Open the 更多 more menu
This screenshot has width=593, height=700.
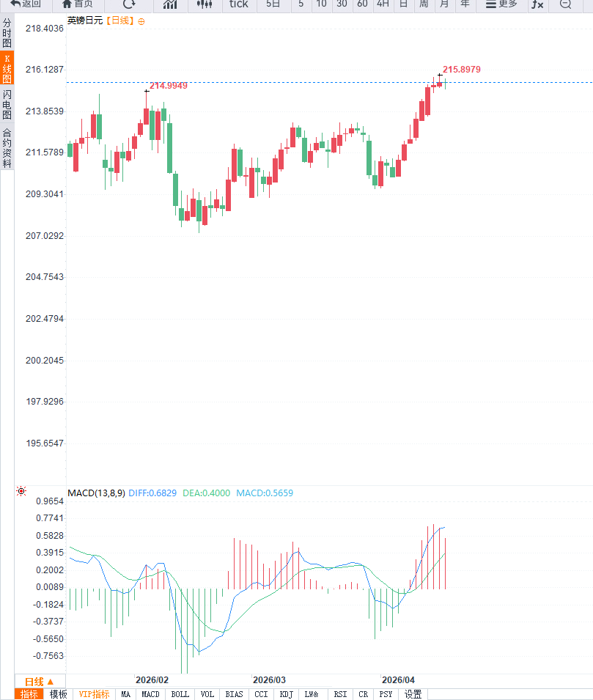point(501,4)
